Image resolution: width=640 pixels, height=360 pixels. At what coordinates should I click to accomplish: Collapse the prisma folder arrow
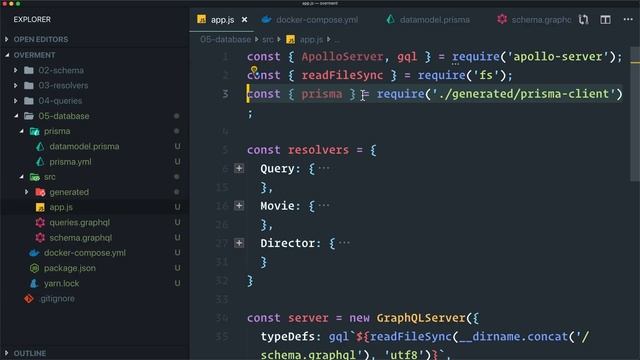click(22, 131)
